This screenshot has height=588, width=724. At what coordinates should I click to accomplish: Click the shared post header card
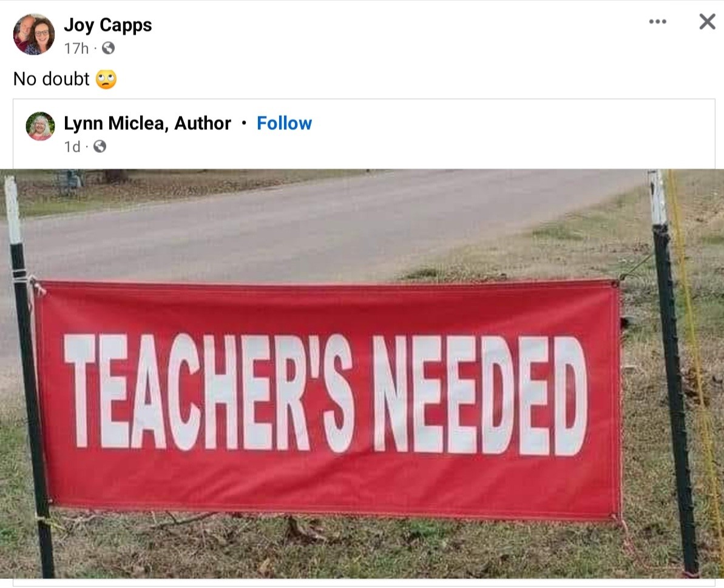pyautogui.click(x=364, y=134)
